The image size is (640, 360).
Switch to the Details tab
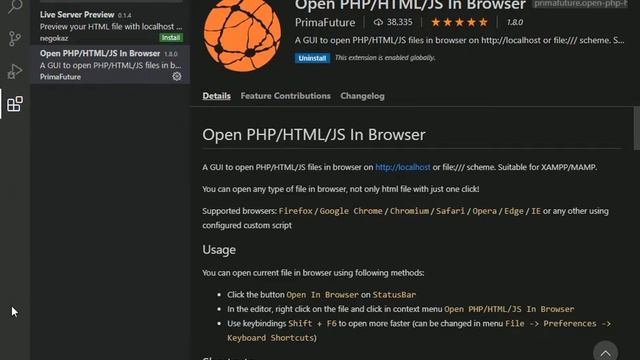tap(216, 96)
